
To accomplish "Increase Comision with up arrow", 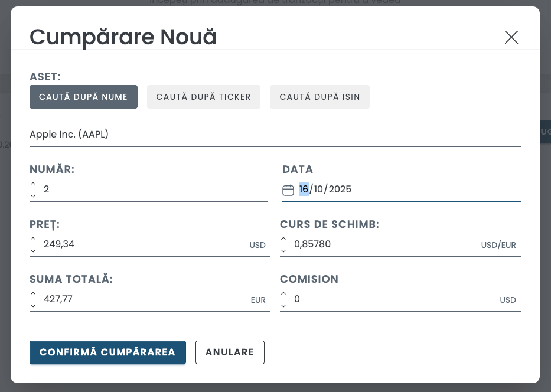I will (x=283, y=293).
